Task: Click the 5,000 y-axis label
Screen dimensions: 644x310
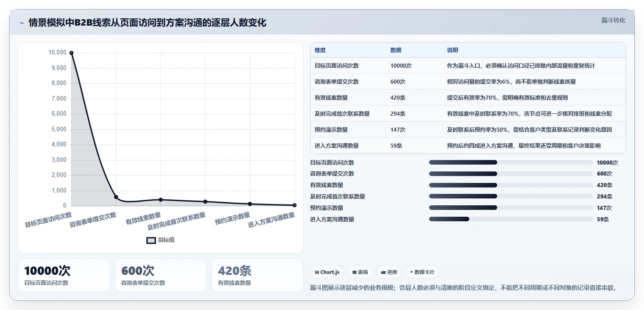Action: (x=59, y=129)
